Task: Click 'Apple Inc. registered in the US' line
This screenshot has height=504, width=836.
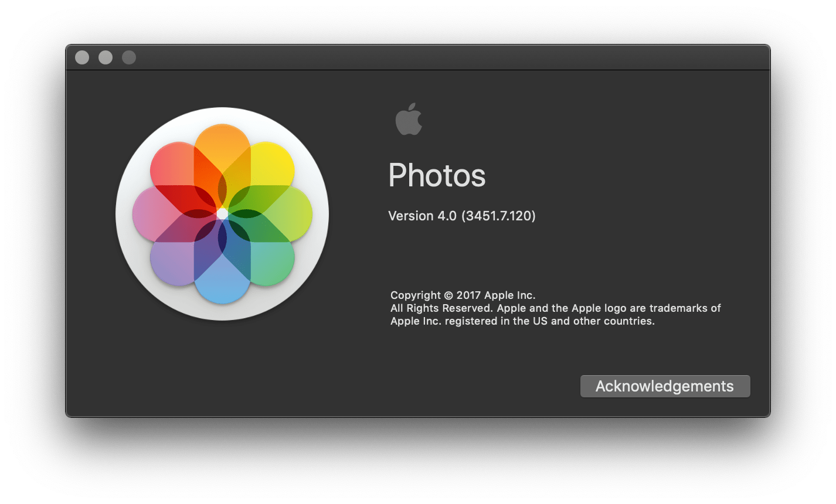Action: [523, 321]
